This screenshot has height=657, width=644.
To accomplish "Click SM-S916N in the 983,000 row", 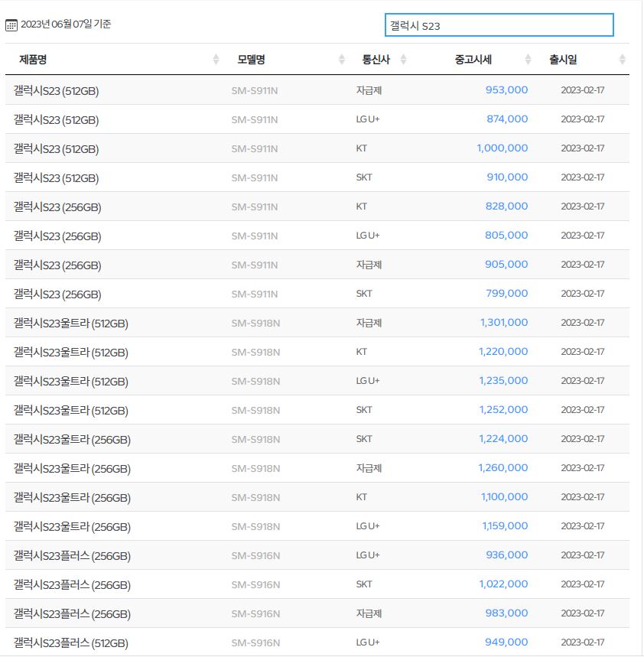I will [x=255, y=613].
